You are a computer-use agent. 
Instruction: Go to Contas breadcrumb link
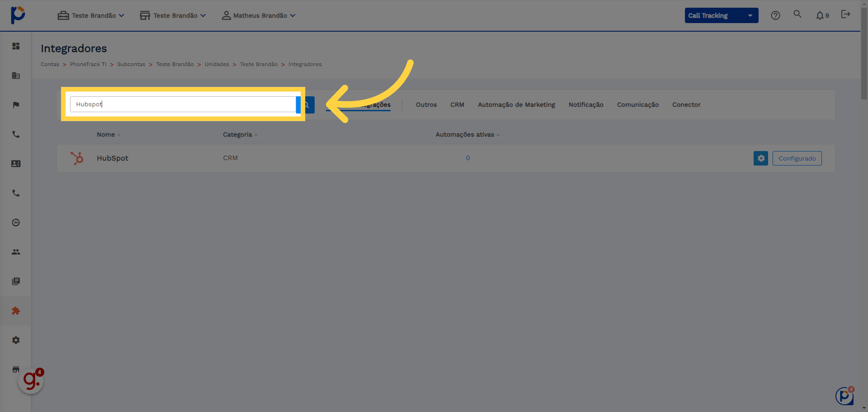(50, 64)
